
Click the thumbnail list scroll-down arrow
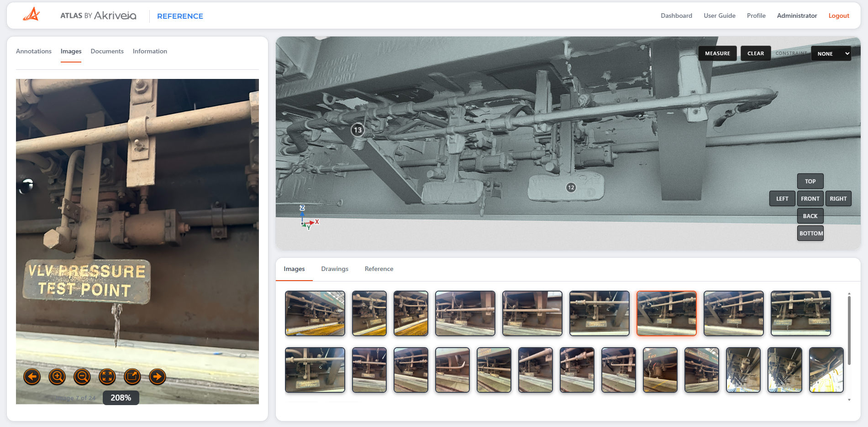849,400
